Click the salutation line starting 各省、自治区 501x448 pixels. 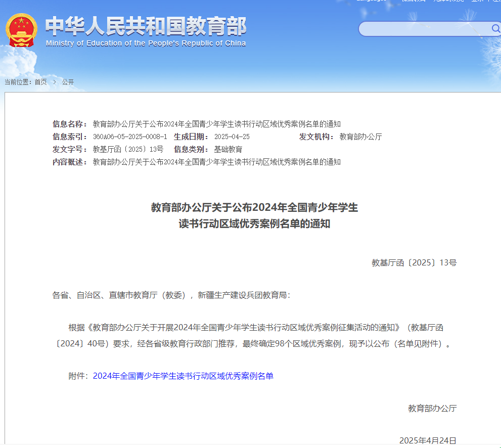[x=171, y=295]
